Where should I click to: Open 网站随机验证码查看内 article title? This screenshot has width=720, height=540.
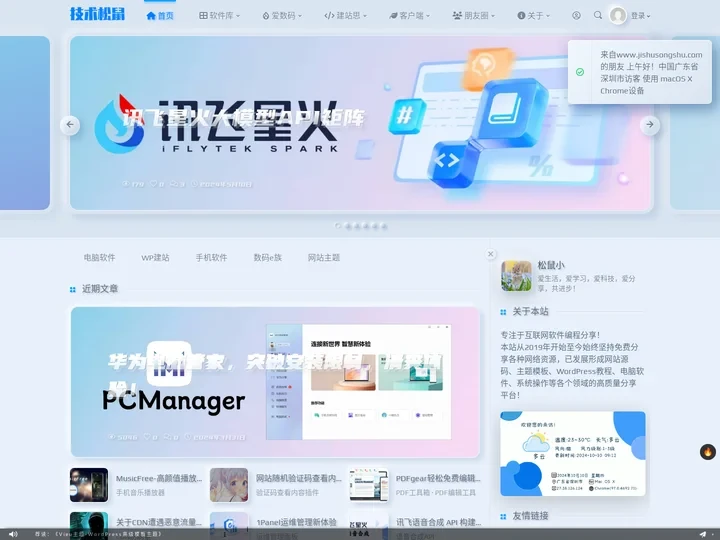(x=298, y=478)
